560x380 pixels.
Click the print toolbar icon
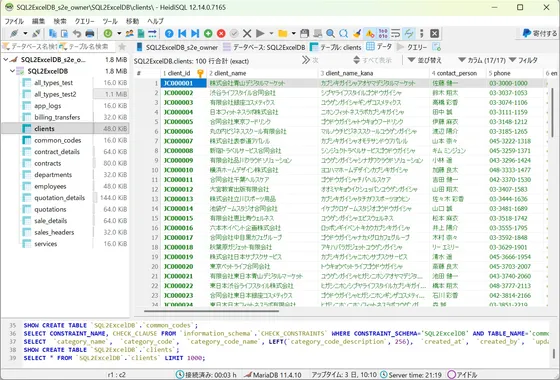click(90, 34)
